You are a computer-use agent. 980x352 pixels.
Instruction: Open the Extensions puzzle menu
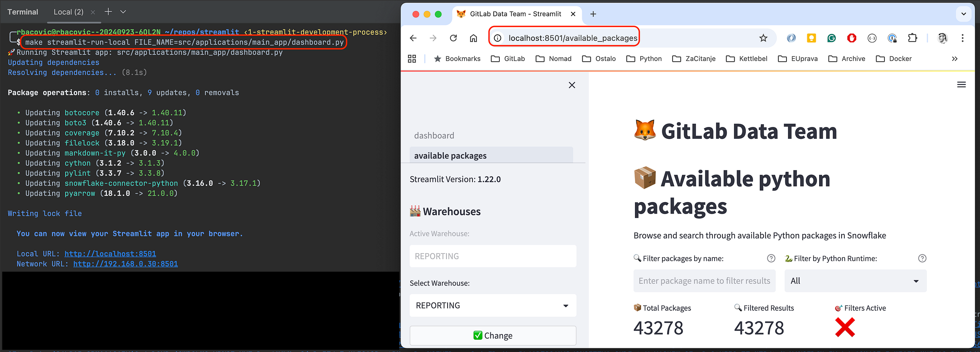pyautogui.click(x=912, y=38)
